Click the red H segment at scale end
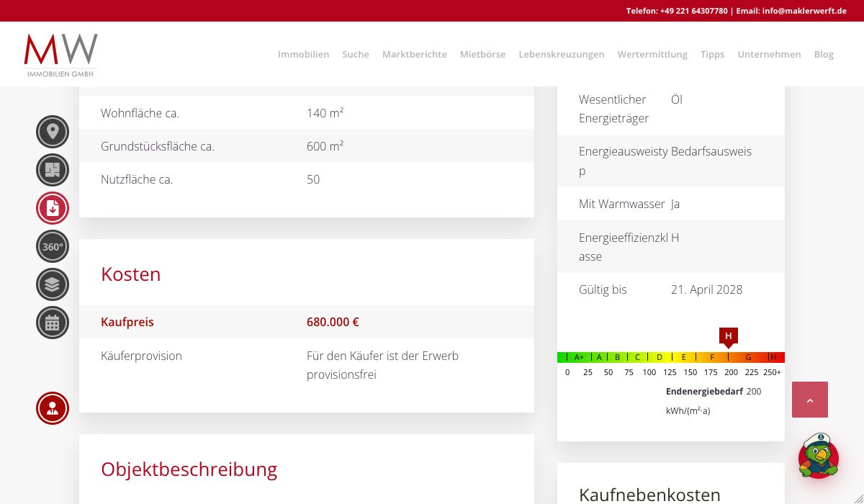This screenshot has width=864, height=504. [x=775, y=357]
